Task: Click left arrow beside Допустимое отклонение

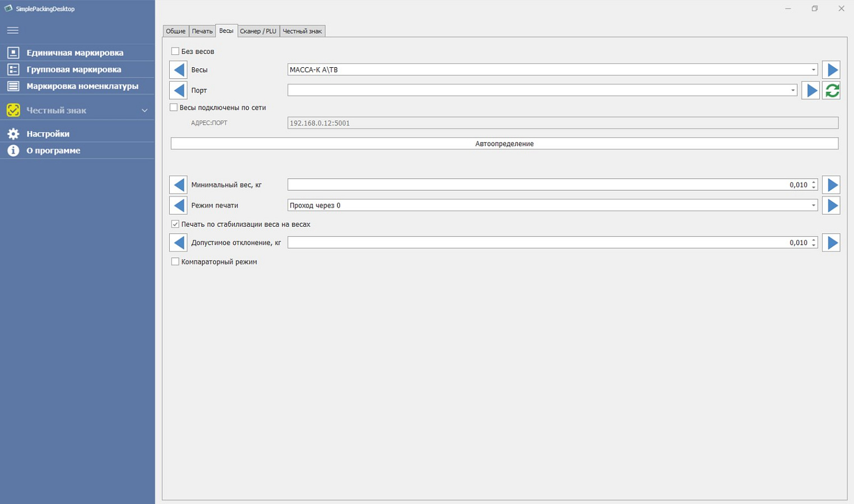Action: 179,243
